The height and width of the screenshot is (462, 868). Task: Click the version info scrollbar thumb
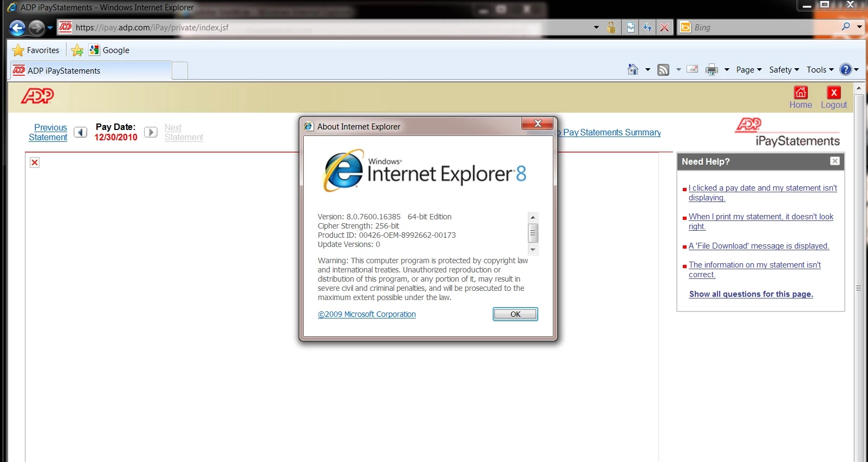click(533, 233)
